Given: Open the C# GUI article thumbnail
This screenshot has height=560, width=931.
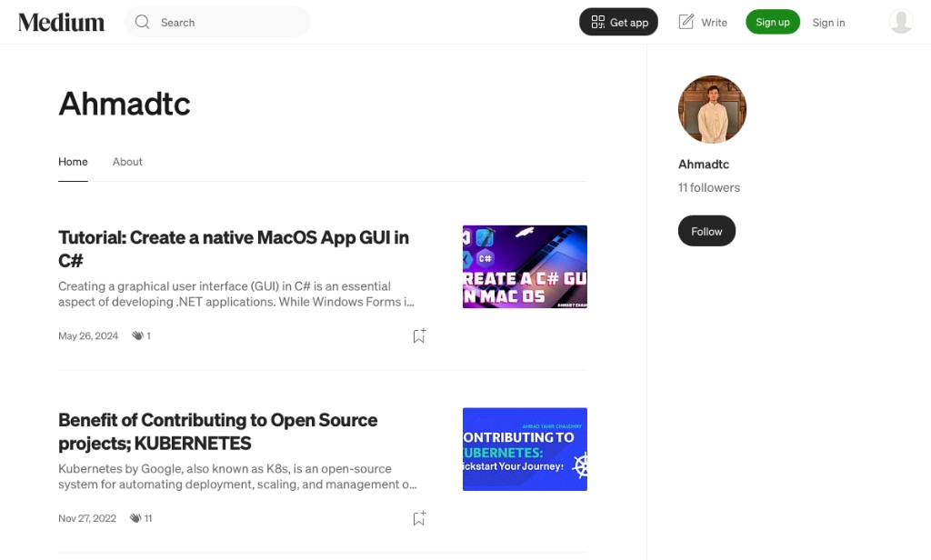Looking at the screenshot, I should tap(525, 266).
